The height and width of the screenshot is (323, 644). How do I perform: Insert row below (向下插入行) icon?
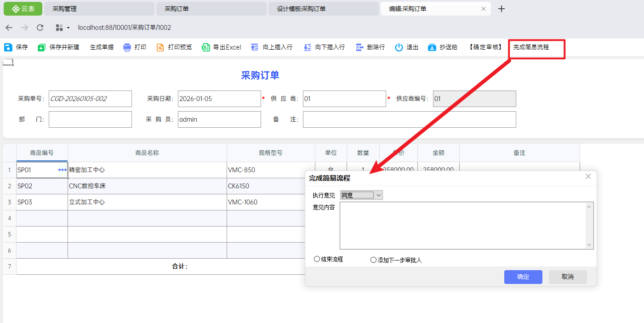pos(307,47)
